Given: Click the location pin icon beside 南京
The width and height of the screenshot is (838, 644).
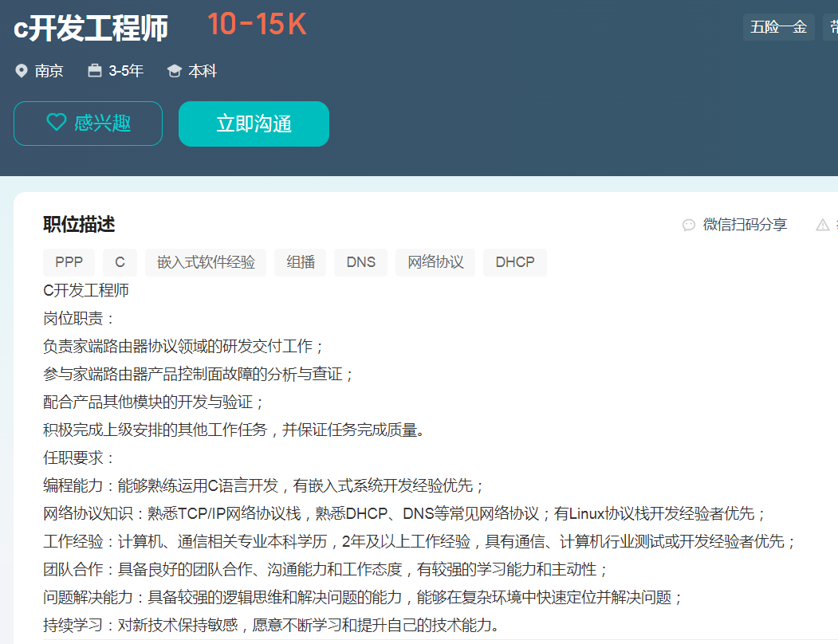Looking at the screenshot, I should (x=22, y=71).
